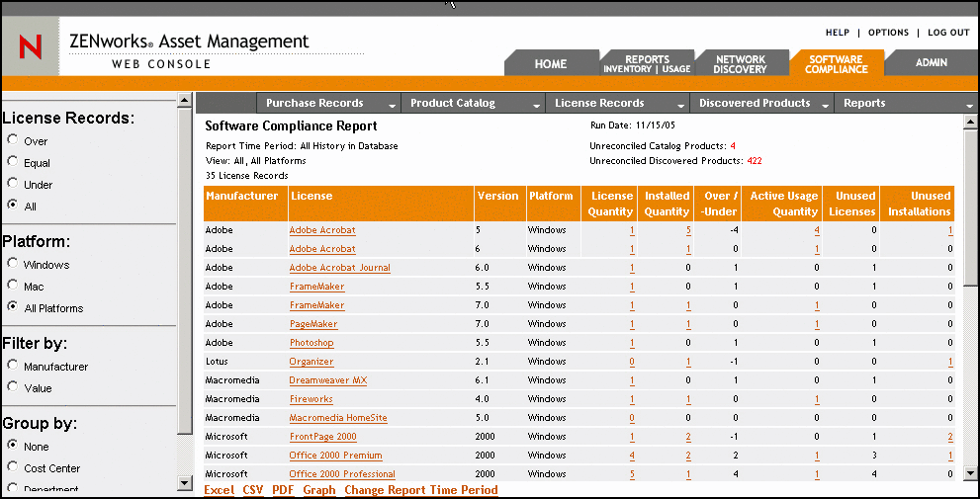Click the 35 License Records text
The width and height of the screenshot is (980, 499).
tap(247, 176)
